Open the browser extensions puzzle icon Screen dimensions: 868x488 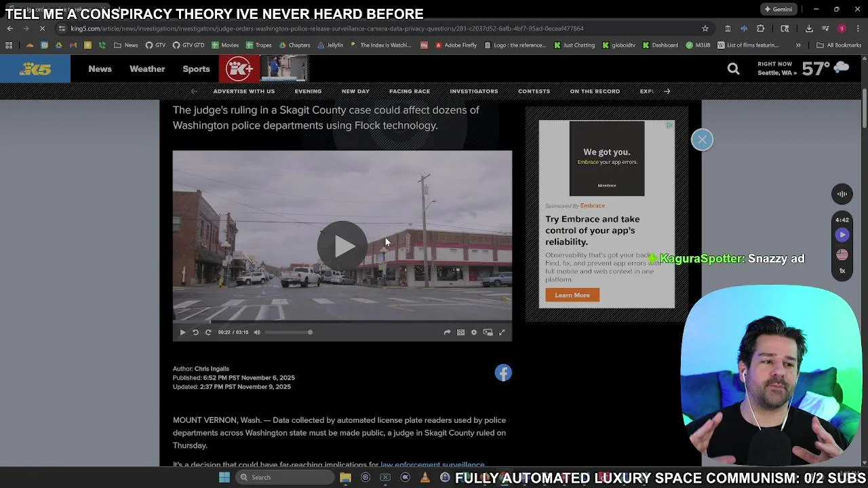point(760,28)
